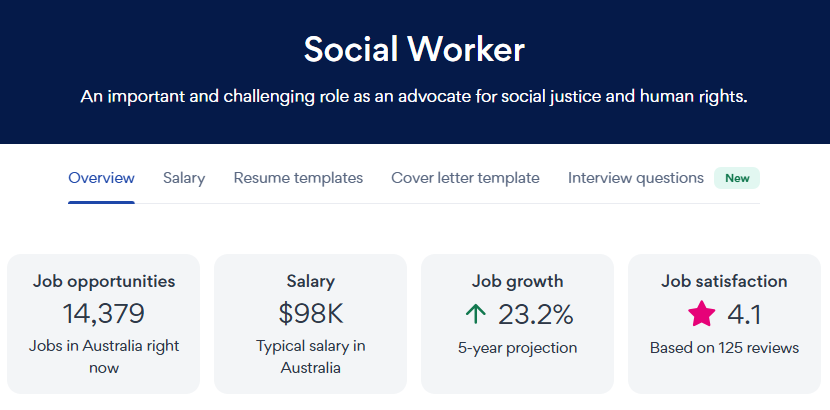Switch to the Salary tab
This screenshot has height=410, width=830.
184,178
